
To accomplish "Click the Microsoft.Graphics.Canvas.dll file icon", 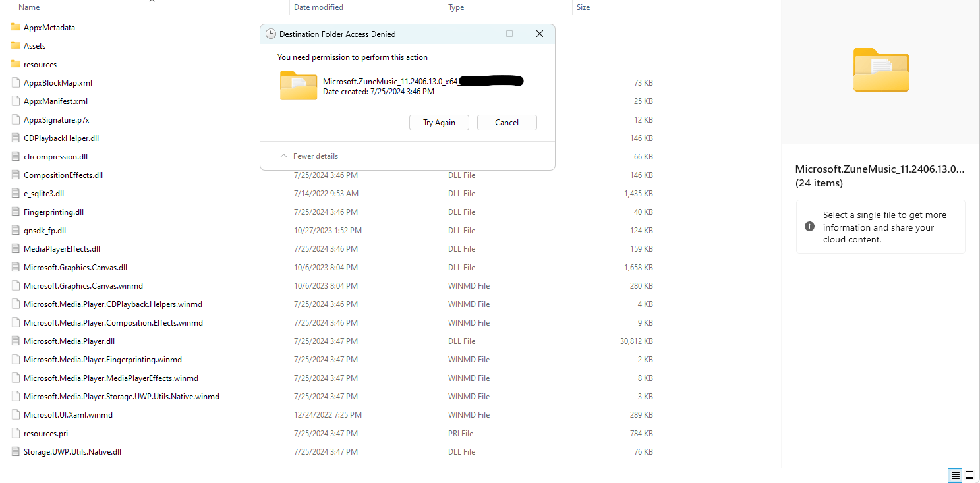I will point(16,267).
